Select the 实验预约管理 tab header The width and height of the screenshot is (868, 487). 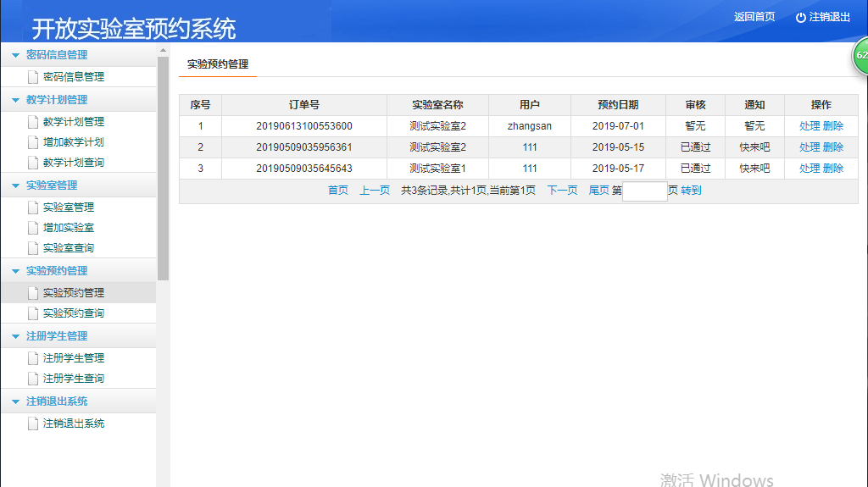(x=218, y=64)
